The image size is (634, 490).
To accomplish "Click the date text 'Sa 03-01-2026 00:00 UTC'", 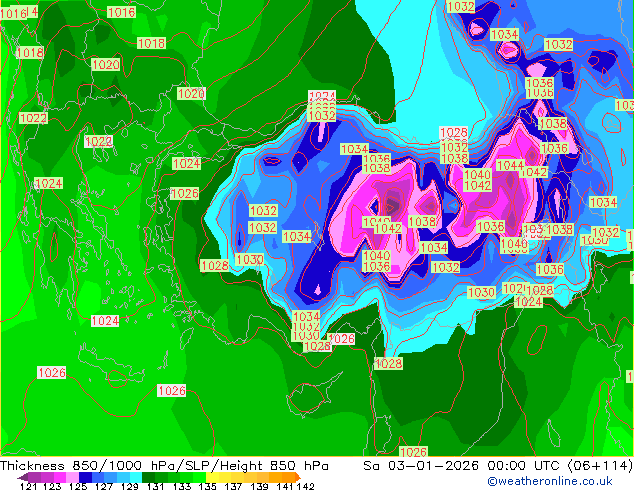I will pyautogui.click(x=464, y=466).
